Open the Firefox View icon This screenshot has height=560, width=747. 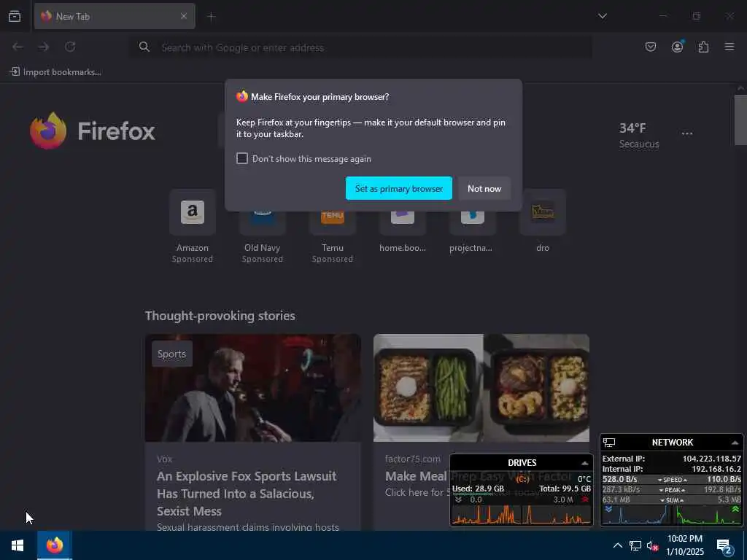15,16
